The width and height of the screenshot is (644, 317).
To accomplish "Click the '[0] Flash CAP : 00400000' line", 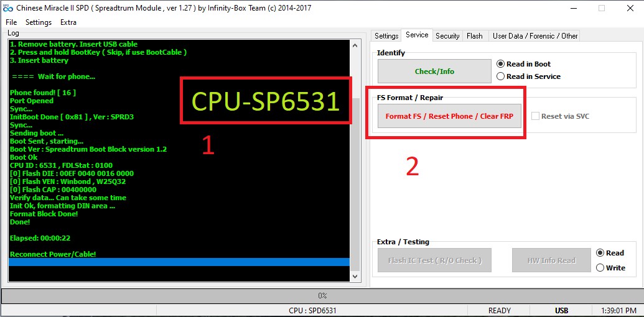I will (53, 190).
